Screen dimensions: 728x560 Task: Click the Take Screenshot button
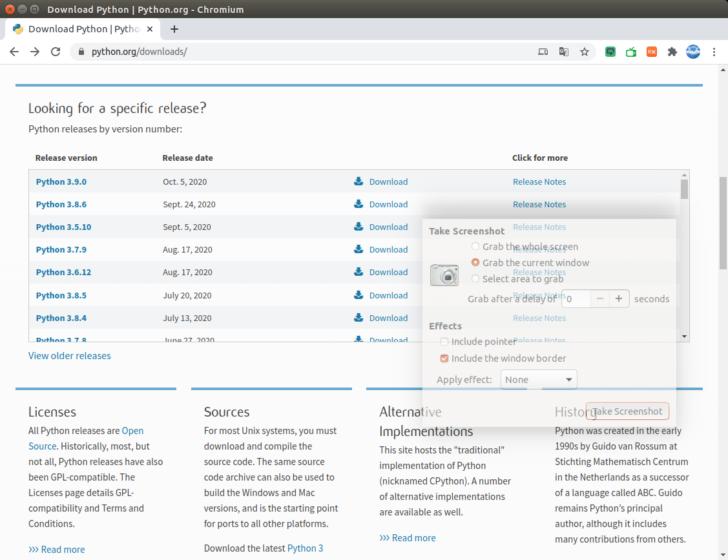(627, 411)
